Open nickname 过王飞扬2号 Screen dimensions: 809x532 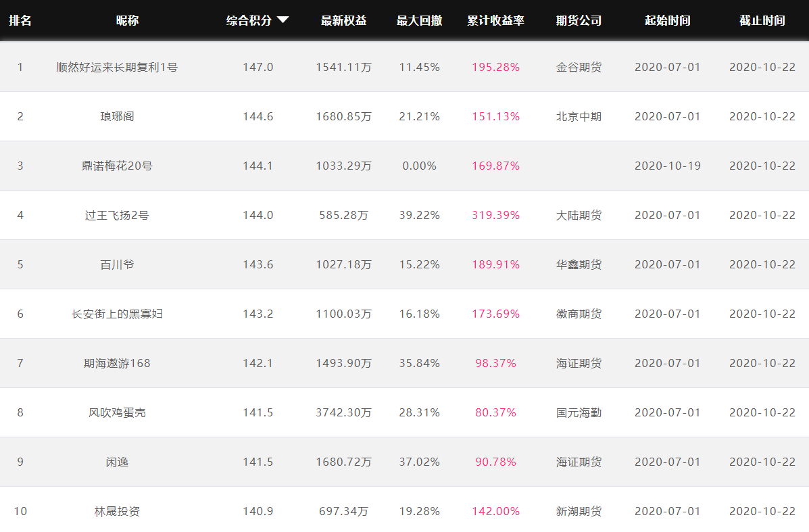coord(117,215)
